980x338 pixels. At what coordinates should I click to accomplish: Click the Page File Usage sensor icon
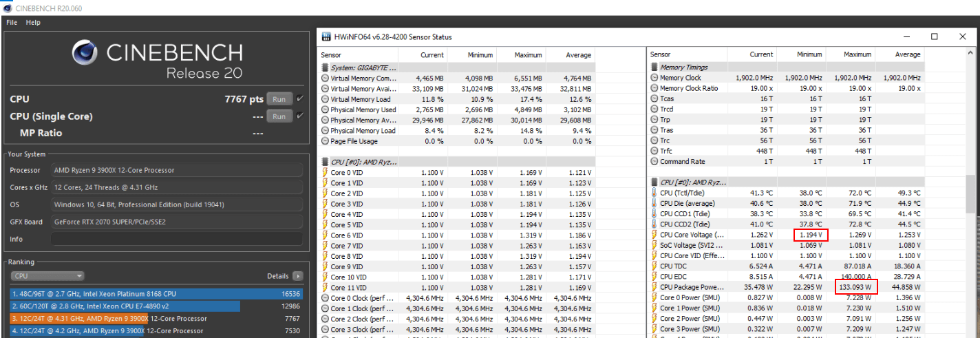pos(326,141)
